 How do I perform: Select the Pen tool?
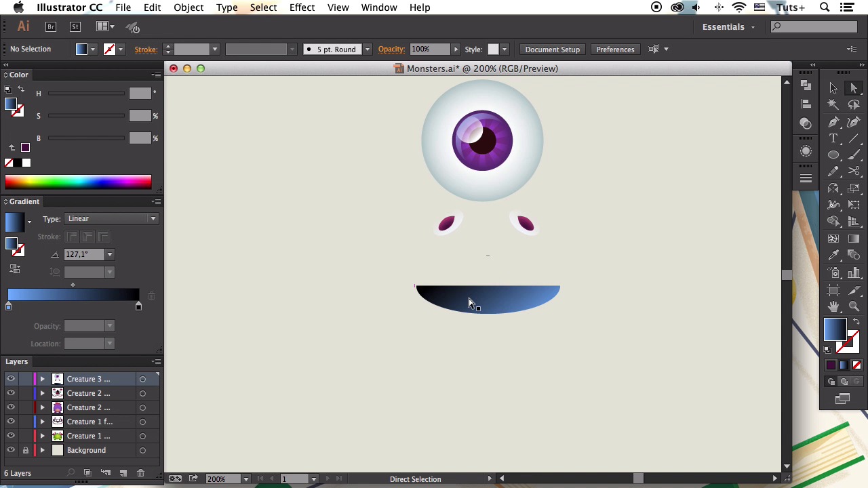833,122
